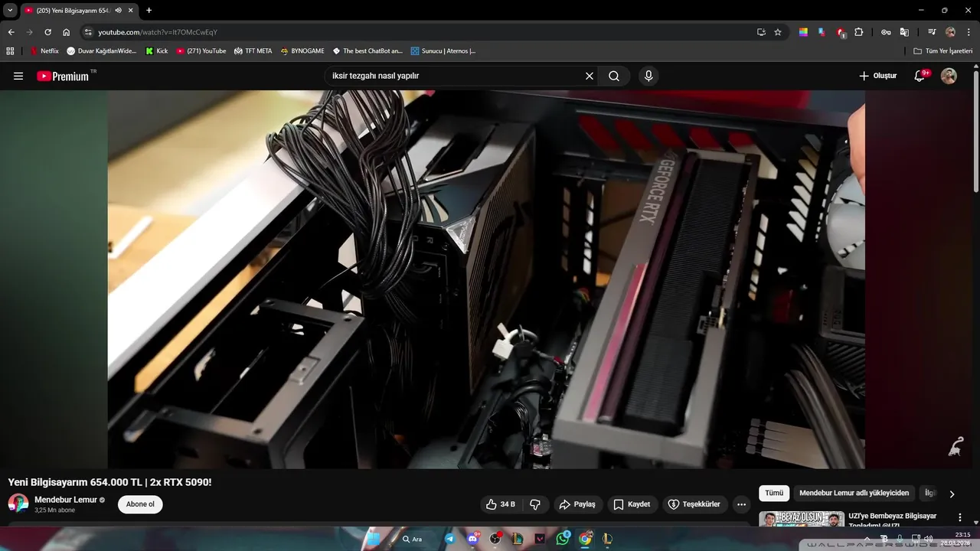The height and width of the screenshot is (551, 980).
Task: Click the magnifier search button
Action: coord(614,76)
